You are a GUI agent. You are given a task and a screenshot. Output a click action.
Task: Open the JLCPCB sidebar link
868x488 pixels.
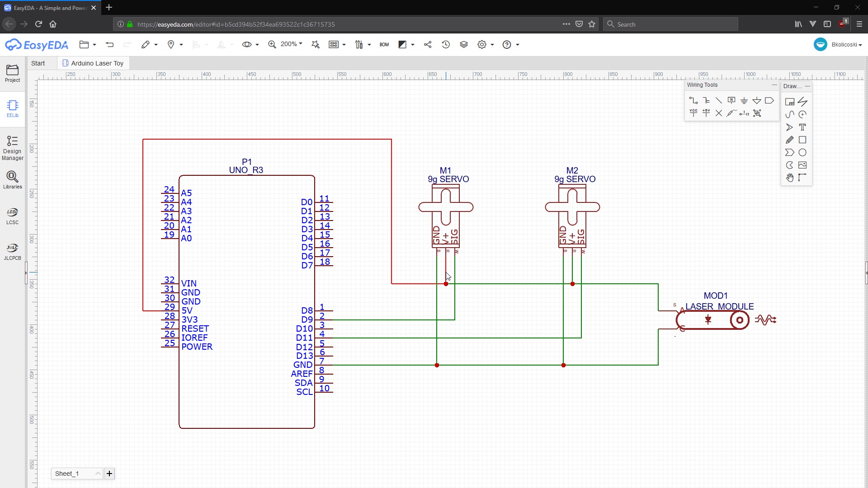[x=12, y=252]
